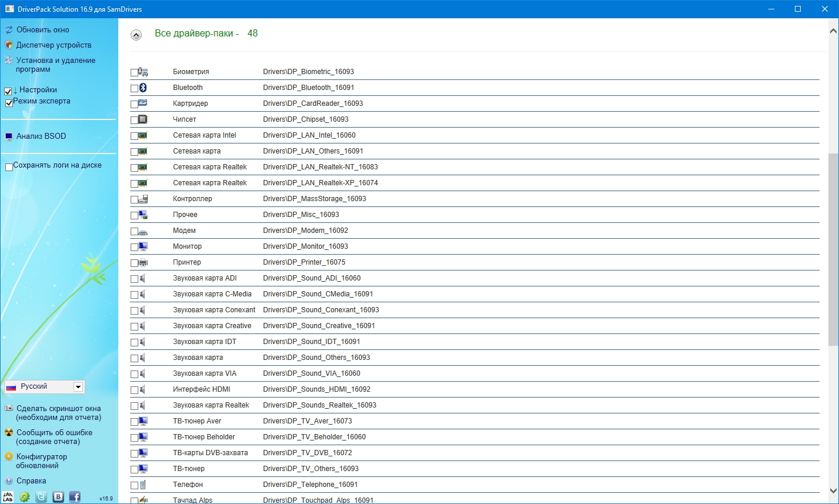Screen dimensions: 839x504
Task: Click the Контроллер mass storage icon
Action: point(143,199)
